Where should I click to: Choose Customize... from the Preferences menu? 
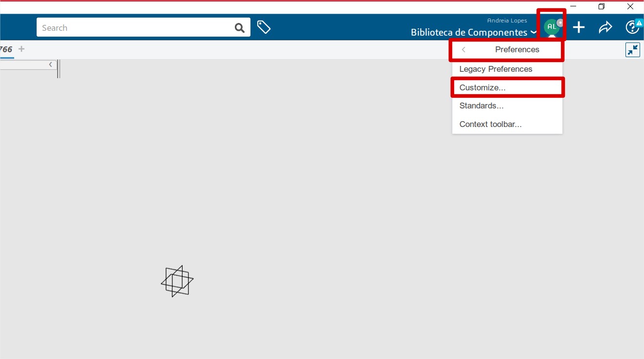point(482,88)
